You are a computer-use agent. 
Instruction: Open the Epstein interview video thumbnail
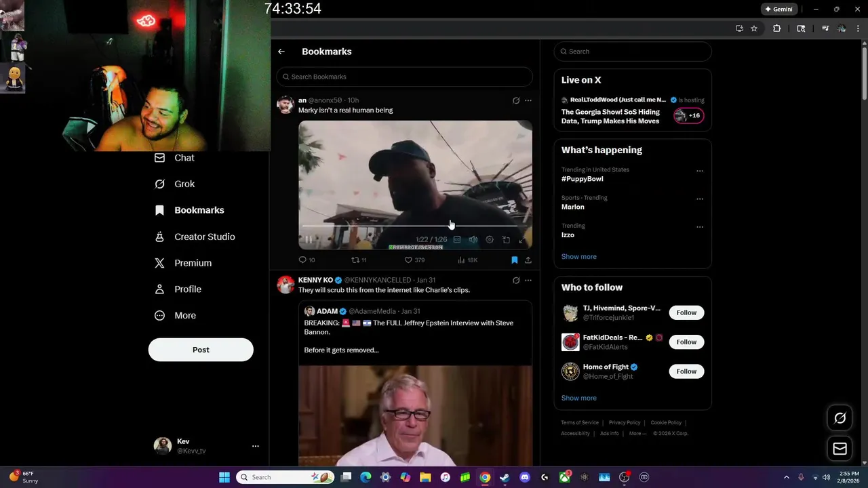pos(415,416)
